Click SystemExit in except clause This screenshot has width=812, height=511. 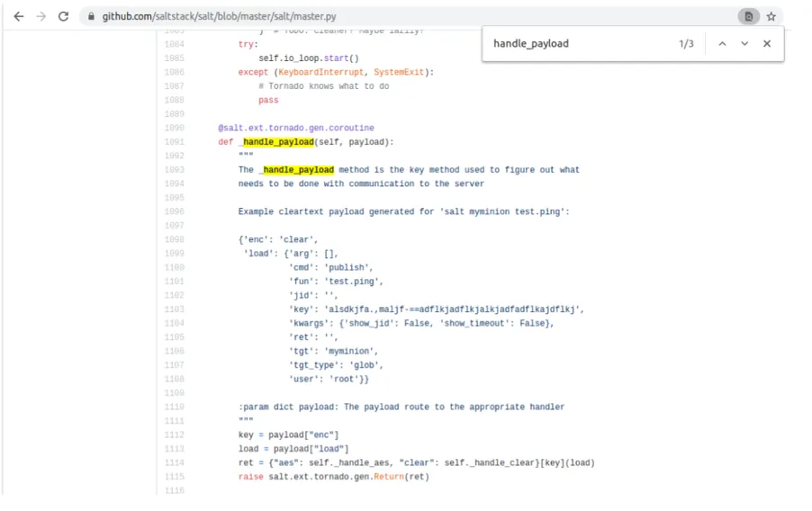point(399,73)
